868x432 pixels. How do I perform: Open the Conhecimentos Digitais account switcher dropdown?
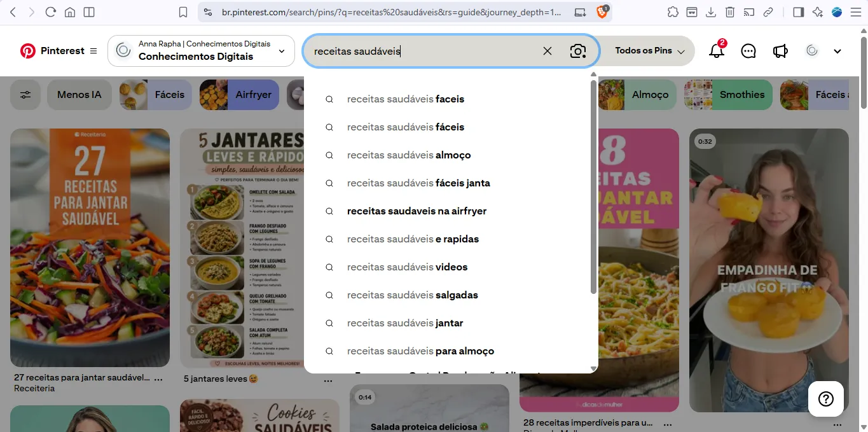[201, 51]
